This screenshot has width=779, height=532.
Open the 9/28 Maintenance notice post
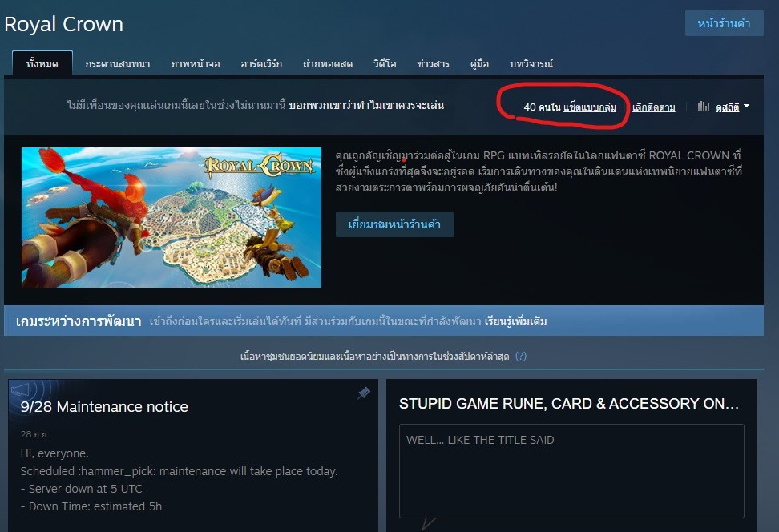[104, 407]
